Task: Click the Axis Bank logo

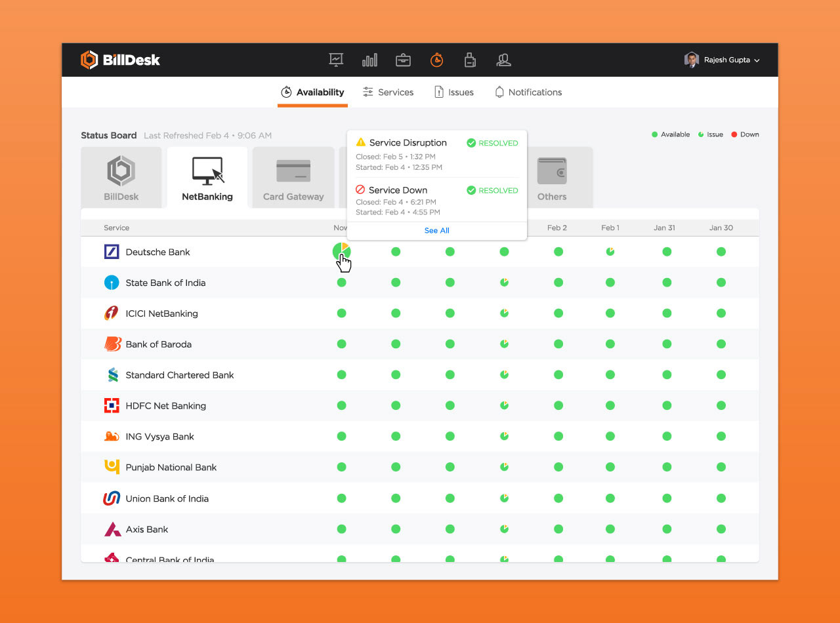Action: 112,529
